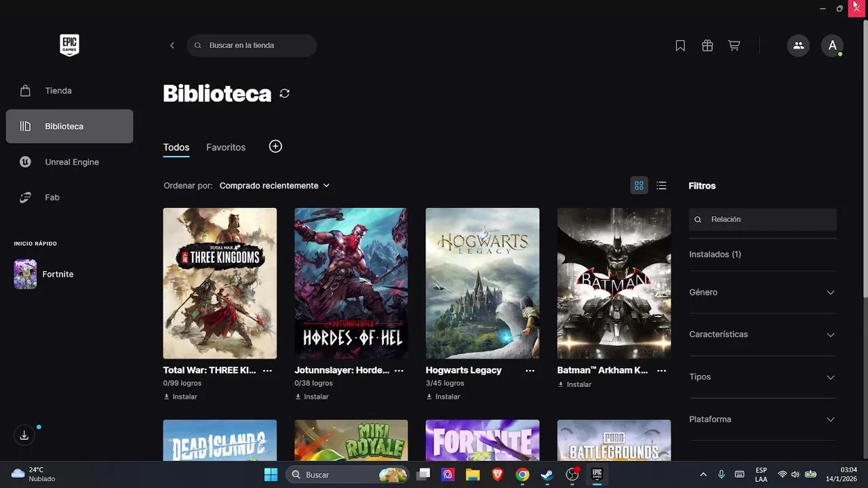This screenshot has width=868, height=488.
Task: Open Task View on taskbar
Action: pyautogui.click(x=423, y=474)
